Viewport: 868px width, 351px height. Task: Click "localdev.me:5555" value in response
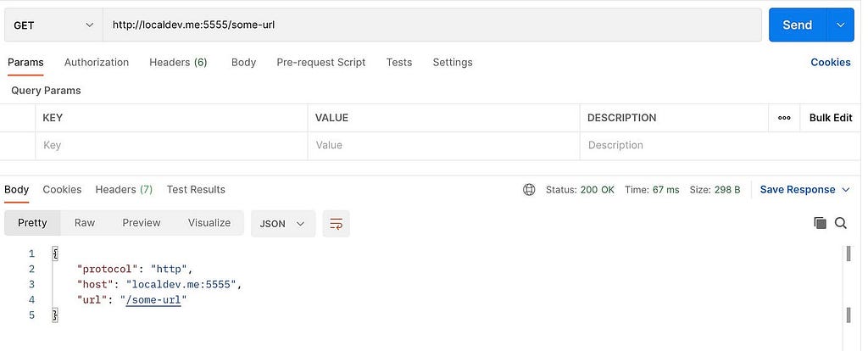pyautogui.click(x=182, y=285)
